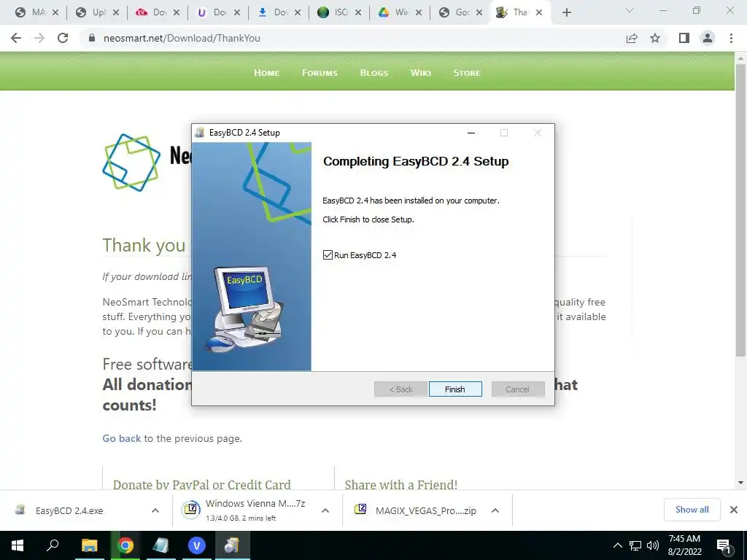The height and width of the screenshot is (560, 747).
Task: Open the notepad-like taskbar app
Action: (160, 545)
